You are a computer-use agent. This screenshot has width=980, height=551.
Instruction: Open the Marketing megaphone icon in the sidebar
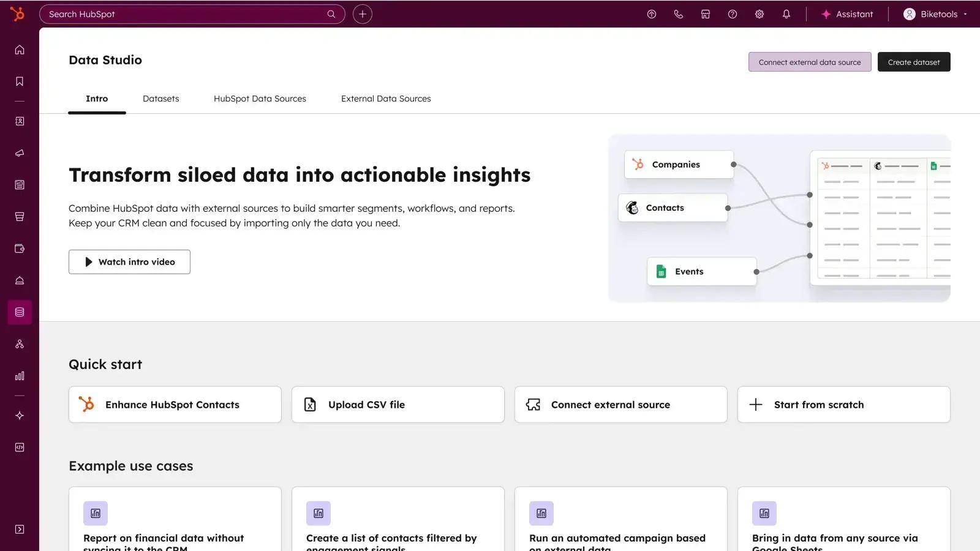[x=20, y=153]
